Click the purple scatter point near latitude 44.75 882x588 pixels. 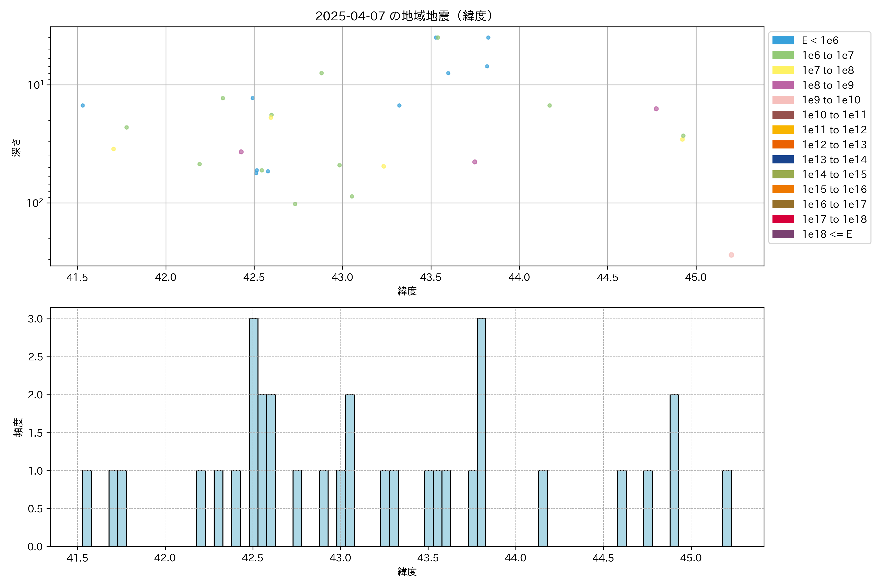[x=656, y=109]
